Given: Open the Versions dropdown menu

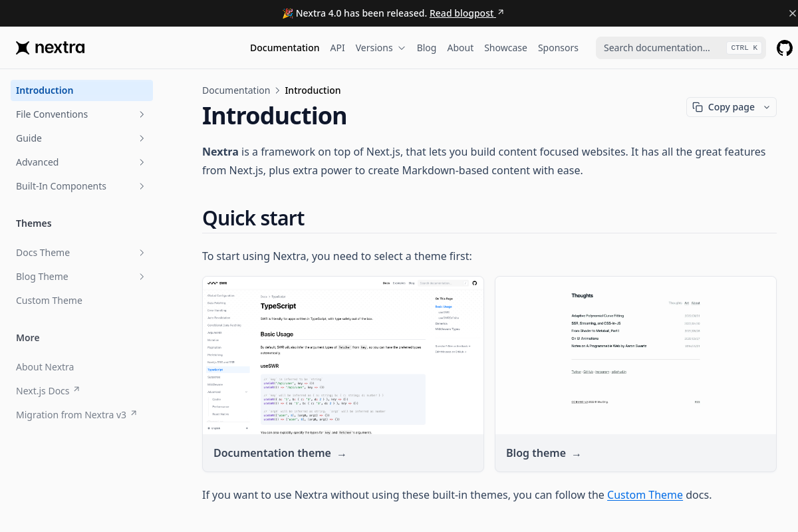Looking at the screenshot, I should tap(380, 48).
